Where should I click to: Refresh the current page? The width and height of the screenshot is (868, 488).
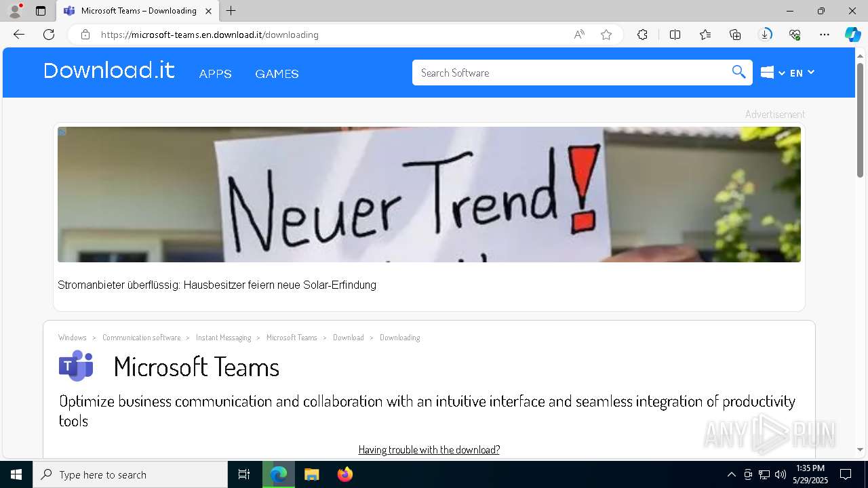(49, 35)
